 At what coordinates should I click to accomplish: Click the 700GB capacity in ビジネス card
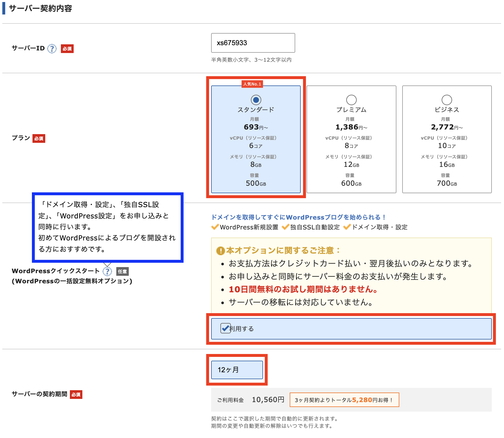[x=447, y=183]
